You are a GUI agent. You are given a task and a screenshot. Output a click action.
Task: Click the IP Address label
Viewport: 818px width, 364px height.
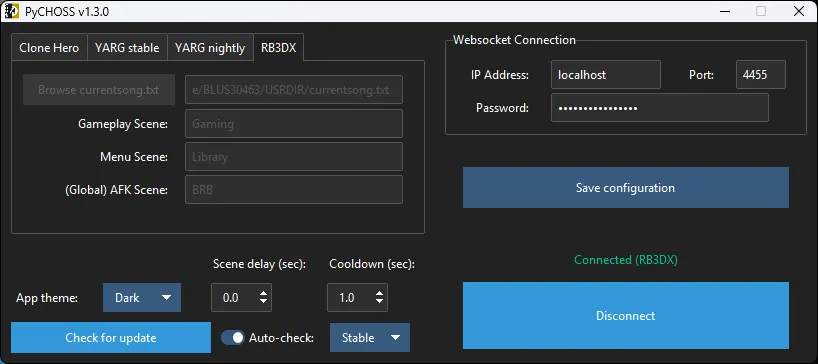click(500, 75)
